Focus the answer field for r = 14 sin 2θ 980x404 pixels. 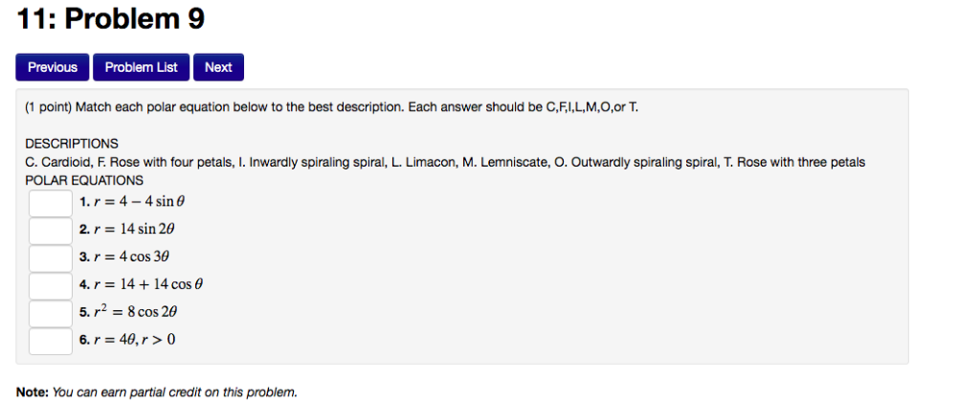pyautogui.click(x=51, y=231)
